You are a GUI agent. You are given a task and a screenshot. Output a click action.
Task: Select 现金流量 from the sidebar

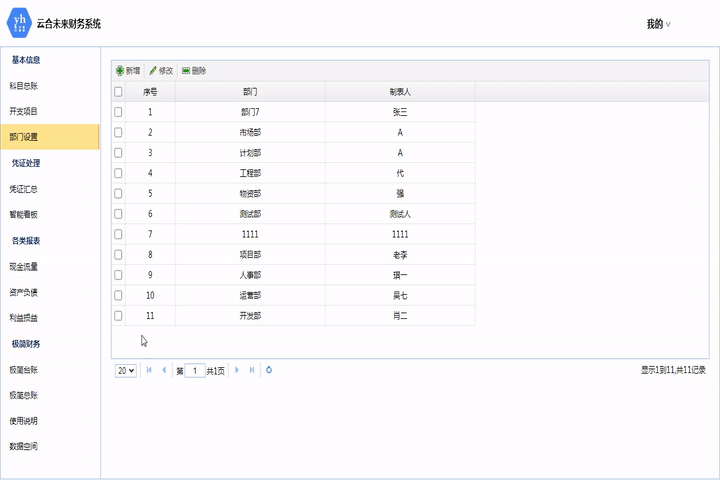(24, 267)
